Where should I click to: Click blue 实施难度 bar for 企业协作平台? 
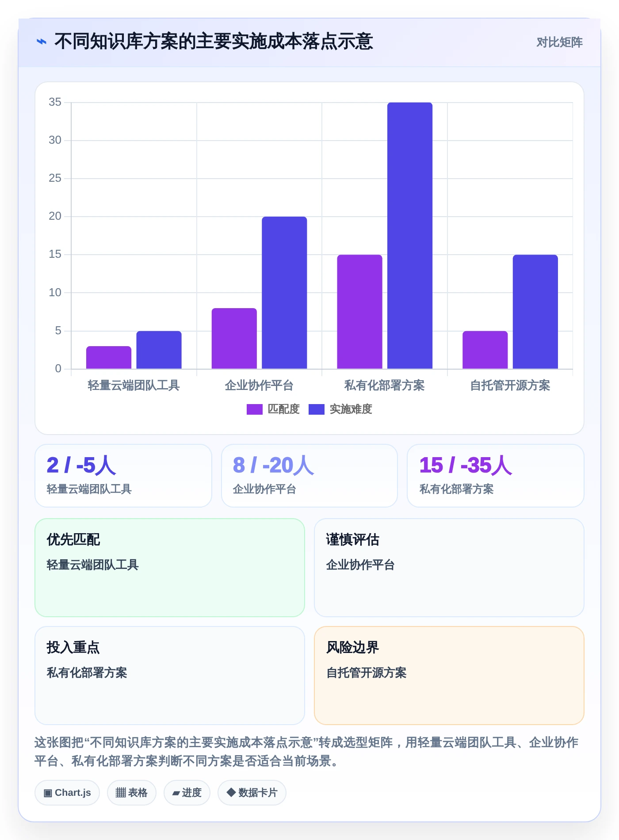[x=284, y=293]
